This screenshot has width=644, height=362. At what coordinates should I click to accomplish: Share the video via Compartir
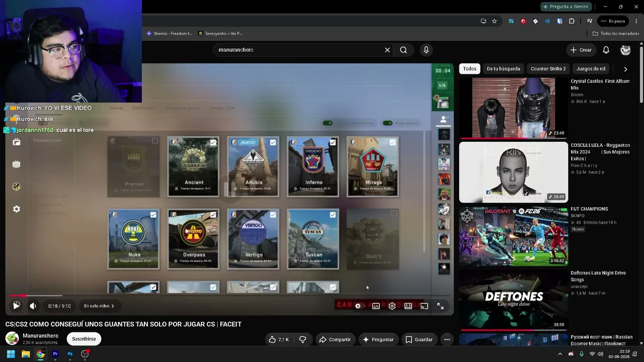335,339
